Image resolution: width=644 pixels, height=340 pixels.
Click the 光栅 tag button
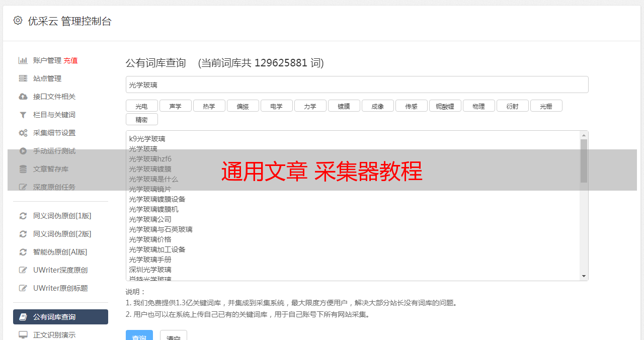tap(546, 106)
